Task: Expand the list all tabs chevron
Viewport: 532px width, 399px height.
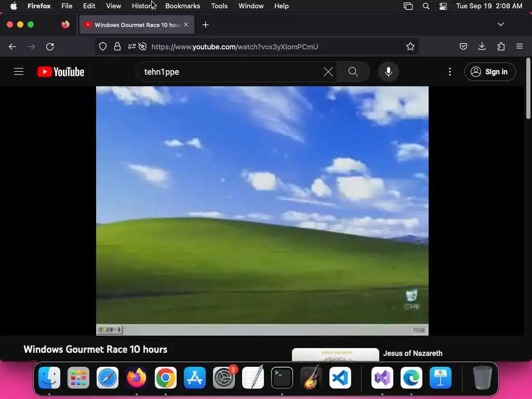Action: [500, 24]
